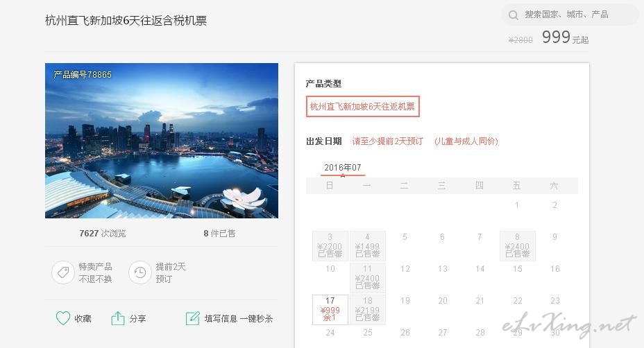
Task: Click the price tag special-sale icon
Action: (63, 272)
